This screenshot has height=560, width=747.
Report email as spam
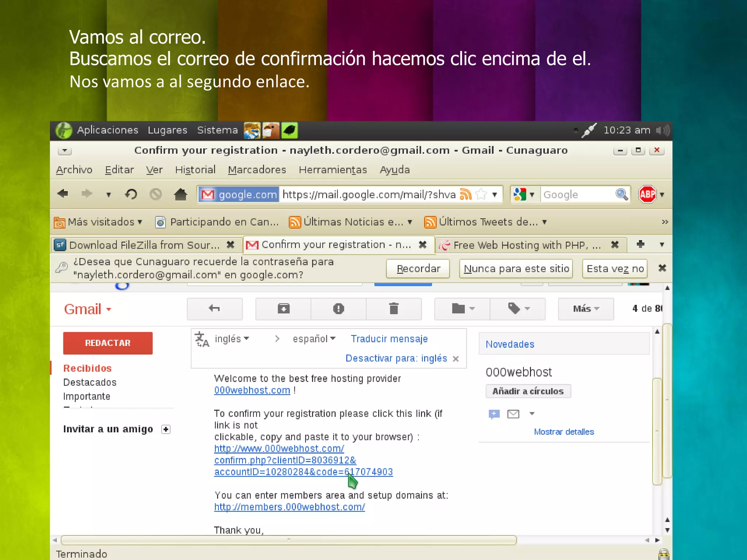[x=338, y=309]
